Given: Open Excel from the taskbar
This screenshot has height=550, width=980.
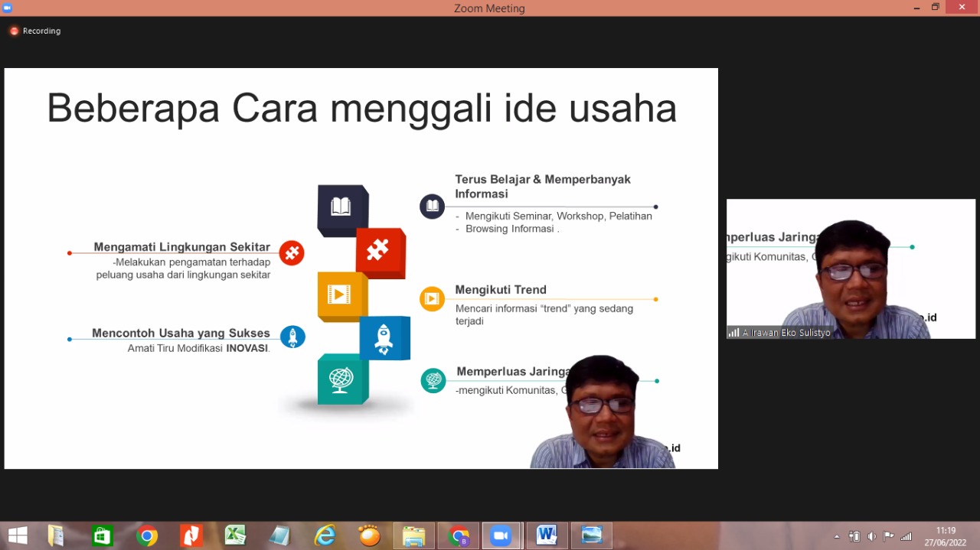Looking at the screenshot, I should [235, 536].
